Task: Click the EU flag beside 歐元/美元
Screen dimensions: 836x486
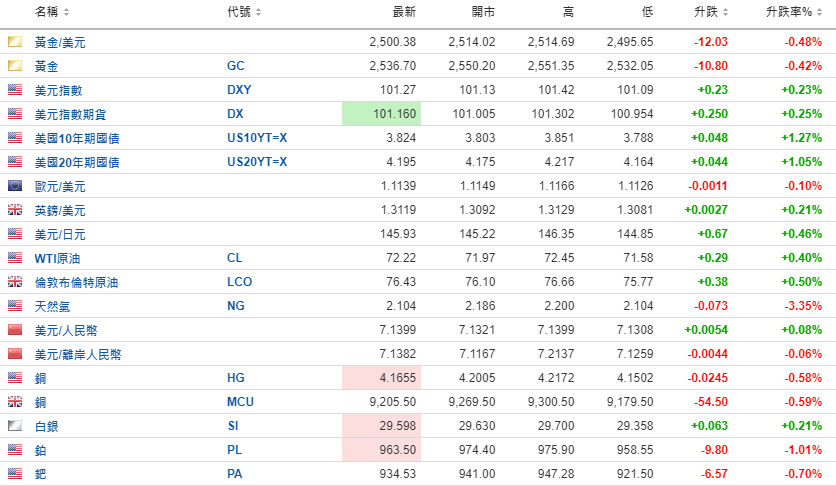Action: point(14,186)
